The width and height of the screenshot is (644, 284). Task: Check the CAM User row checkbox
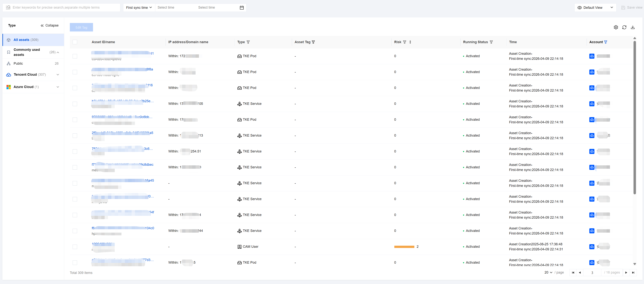[75, 247]
